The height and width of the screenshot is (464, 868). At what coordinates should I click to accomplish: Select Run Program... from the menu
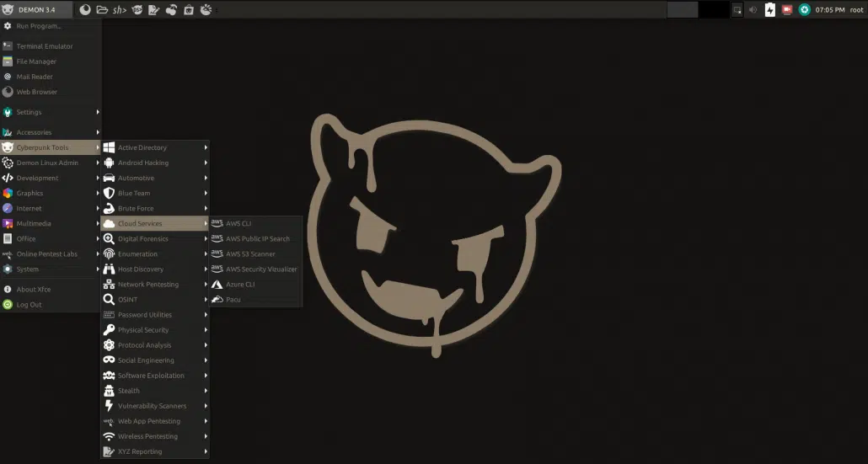(x=51, y=26)
